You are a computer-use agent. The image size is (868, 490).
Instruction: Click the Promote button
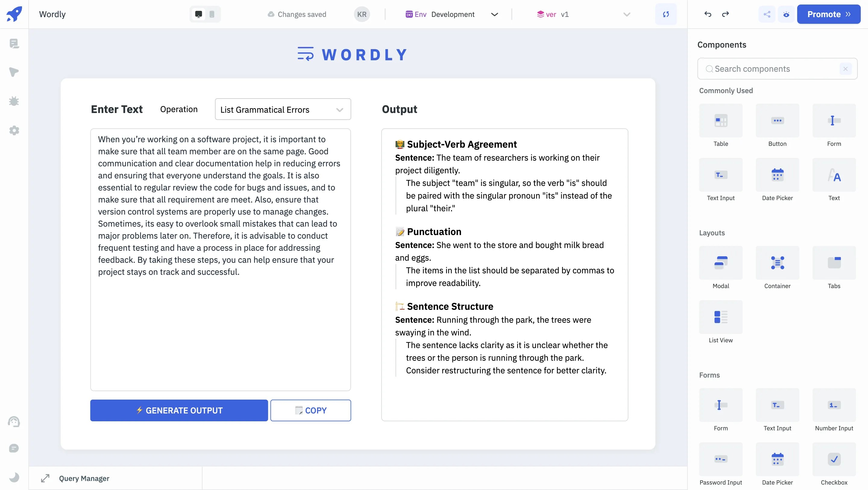[x=829, y=14]
